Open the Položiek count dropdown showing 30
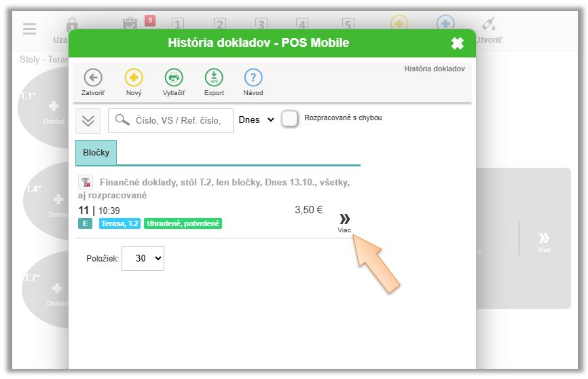Viewport: 588px width, 379px height. click(x=143, y=258)
